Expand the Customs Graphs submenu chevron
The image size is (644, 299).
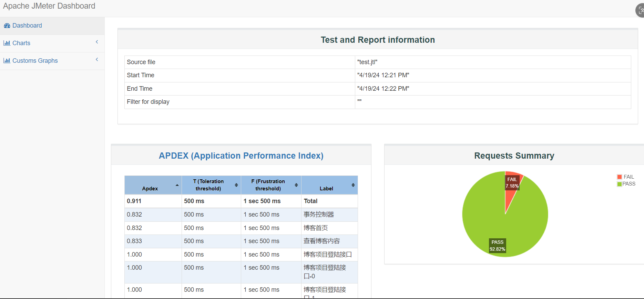click(97, 60)
